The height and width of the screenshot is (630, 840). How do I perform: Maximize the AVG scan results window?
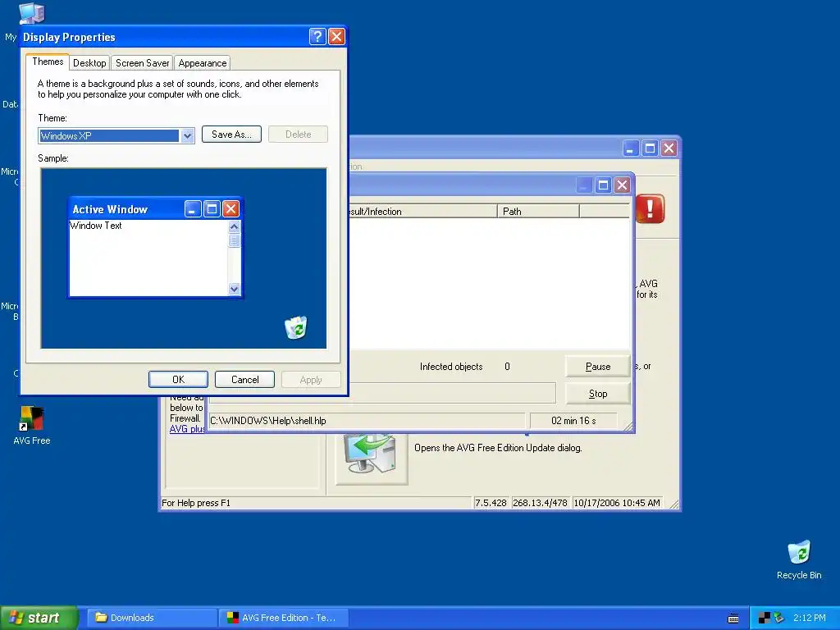(603, 185)
